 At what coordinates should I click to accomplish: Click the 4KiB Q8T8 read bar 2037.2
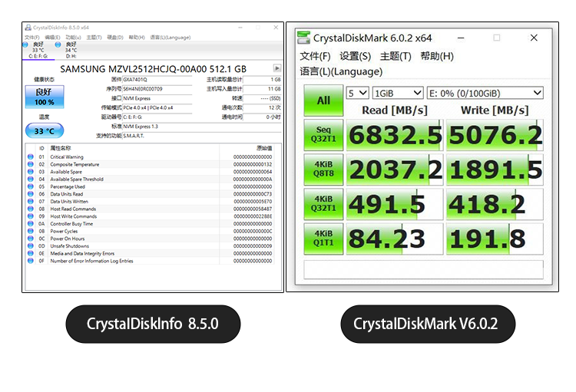coord(395,170)
